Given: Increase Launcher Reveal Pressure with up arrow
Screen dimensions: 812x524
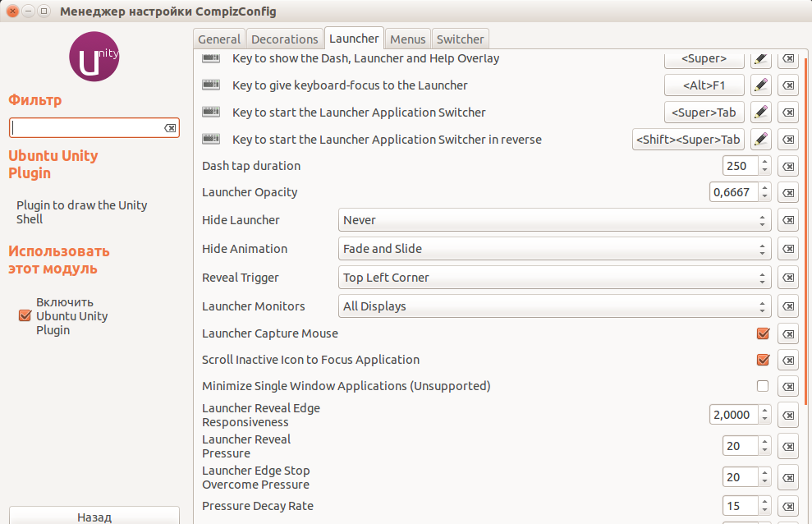Looking at the screenshot, I should tap(765, 442).
